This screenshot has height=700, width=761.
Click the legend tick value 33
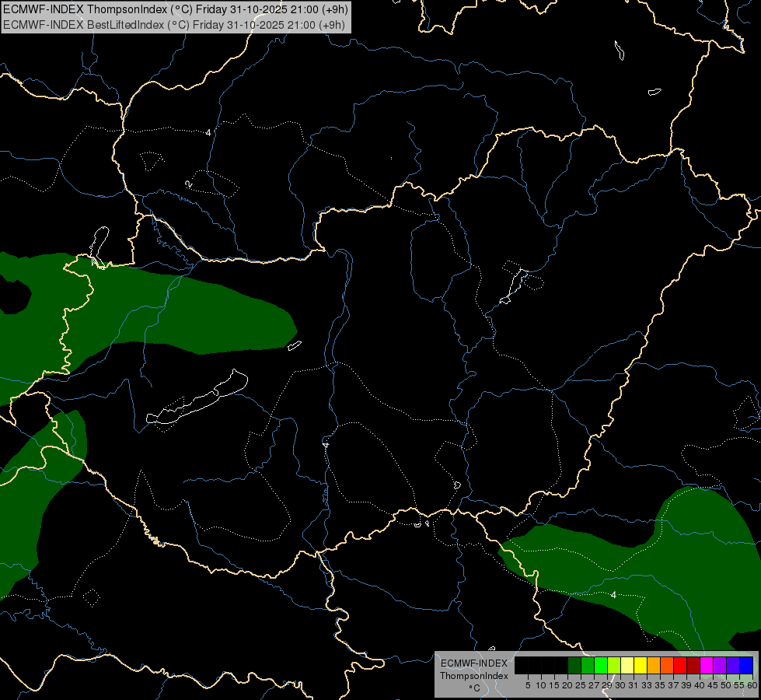[x=647, y=685]
